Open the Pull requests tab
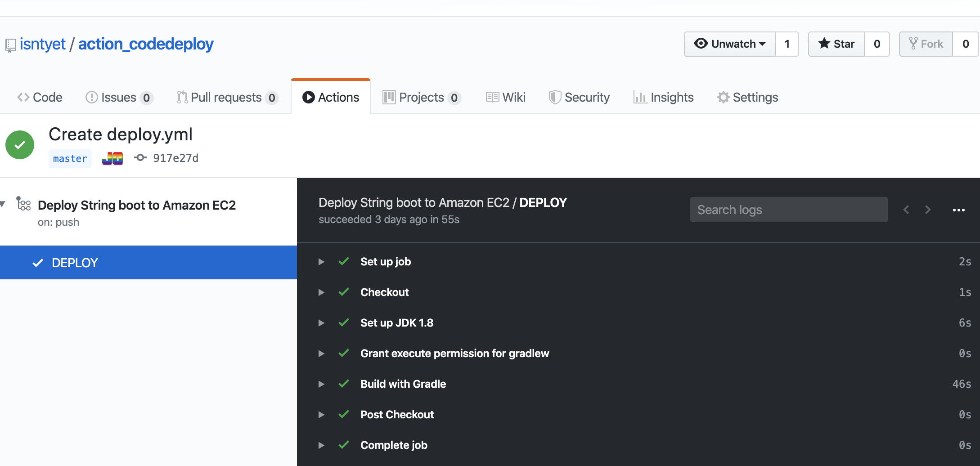Image resolution: width=980 pixels, height=466 pixels. [x=227, y=97]
